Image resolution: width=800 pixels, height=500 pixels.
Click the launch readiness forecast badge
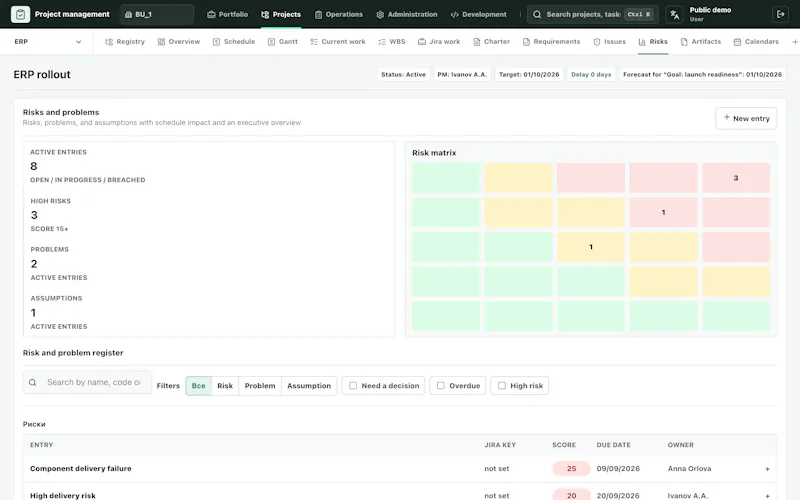[702, 74]
